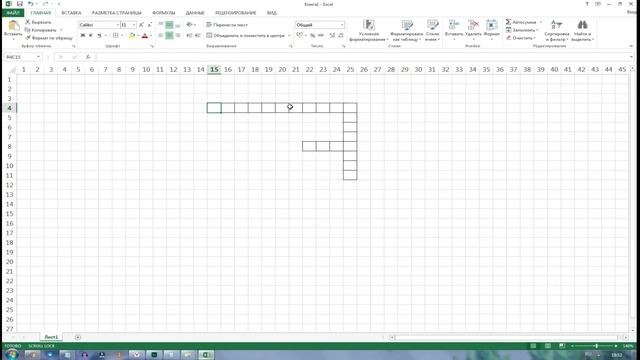Click the Redo arrow in Quick Access toolbar
The height and width of the screenshot is (360, 640).
pos(45,4)
